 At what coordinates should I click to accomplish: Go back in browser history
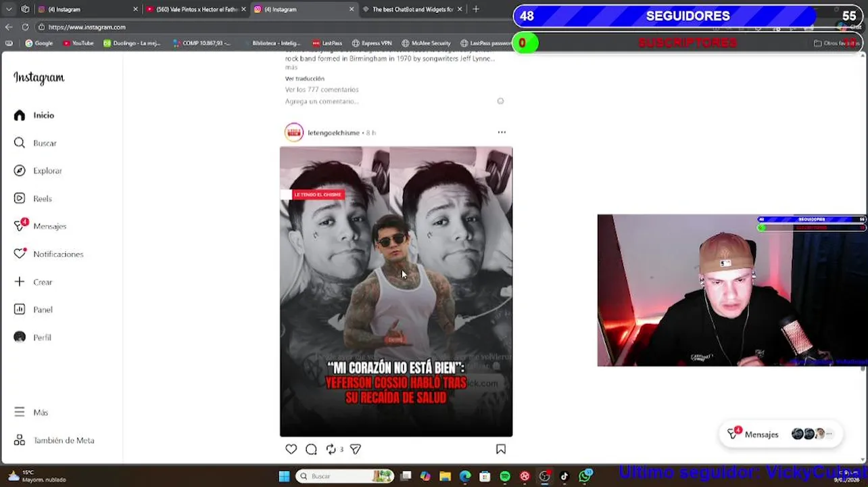pyautogui.click(x=9, y=27)
